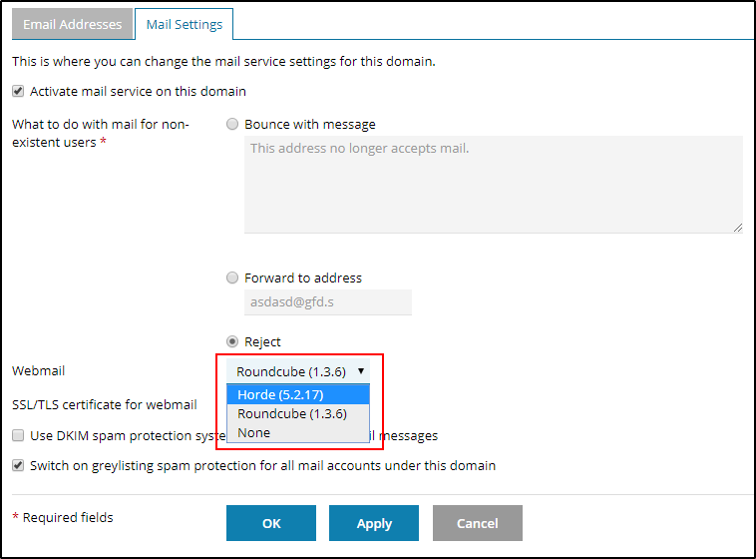Click the Cancel button
Screen dimensions: 756x559
pyautogui.click(x=477, y=523)
